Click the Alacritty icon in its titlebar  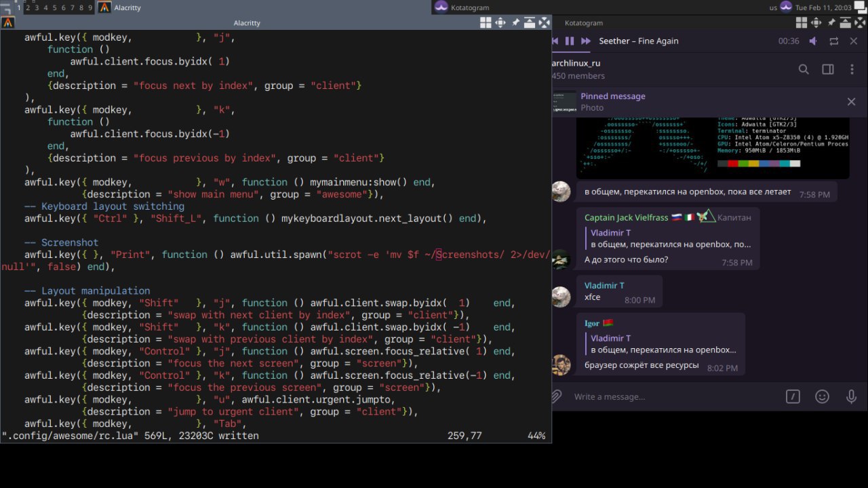click(x=8, y=22)
